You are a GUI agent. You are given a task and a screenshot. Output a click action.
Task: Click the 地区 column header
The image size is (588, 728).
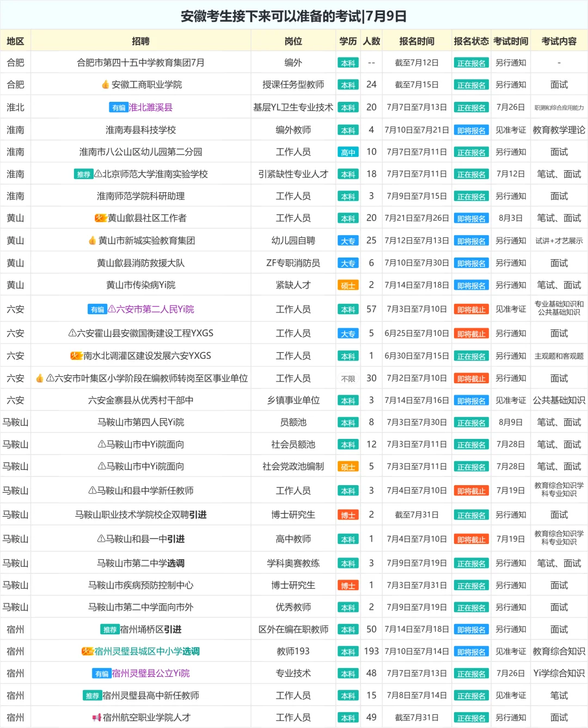coord(15,41)
